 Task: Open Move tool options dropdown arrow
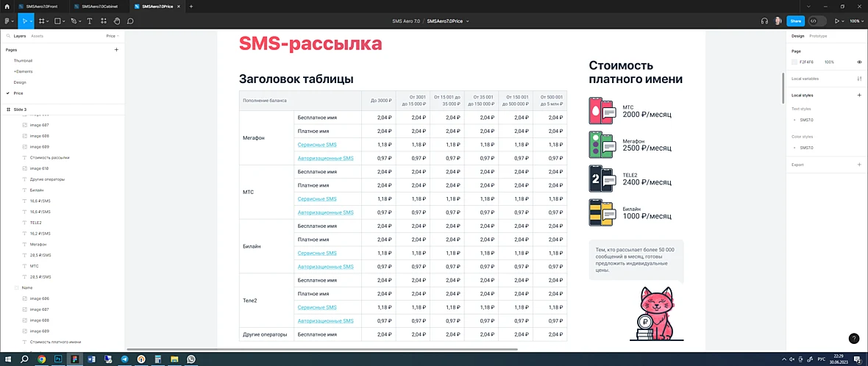pyautogui.click(x=31, y=21)
